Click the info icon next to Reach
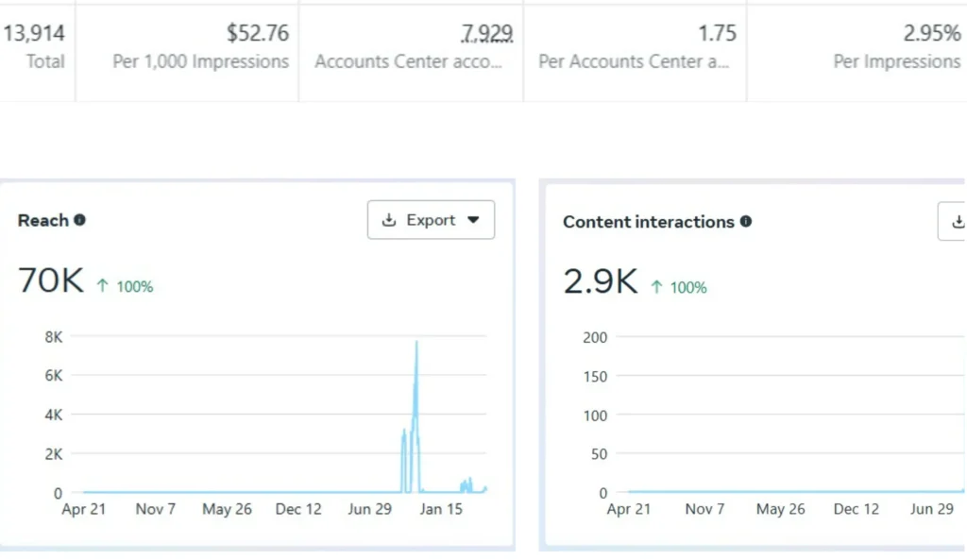Viewport: 967px width, 560px height. (79, 220)
